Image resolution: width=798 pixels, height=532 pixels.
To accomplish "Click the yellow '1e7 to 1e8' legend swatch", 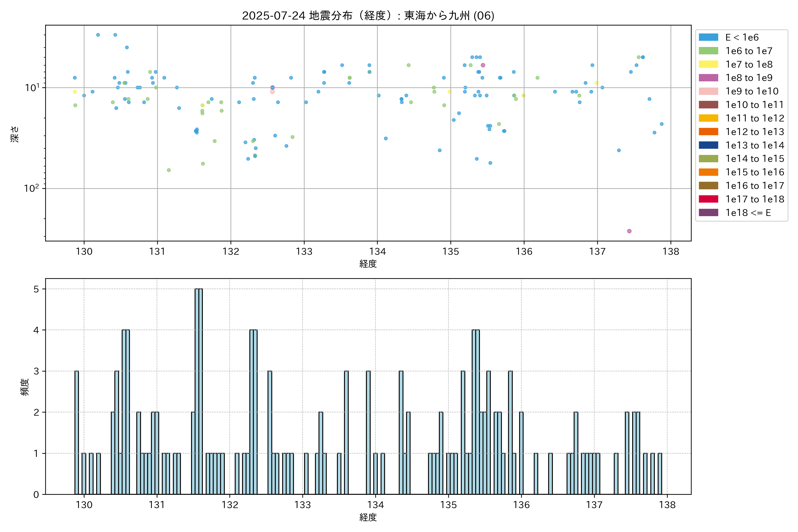I will pos(708,65).
